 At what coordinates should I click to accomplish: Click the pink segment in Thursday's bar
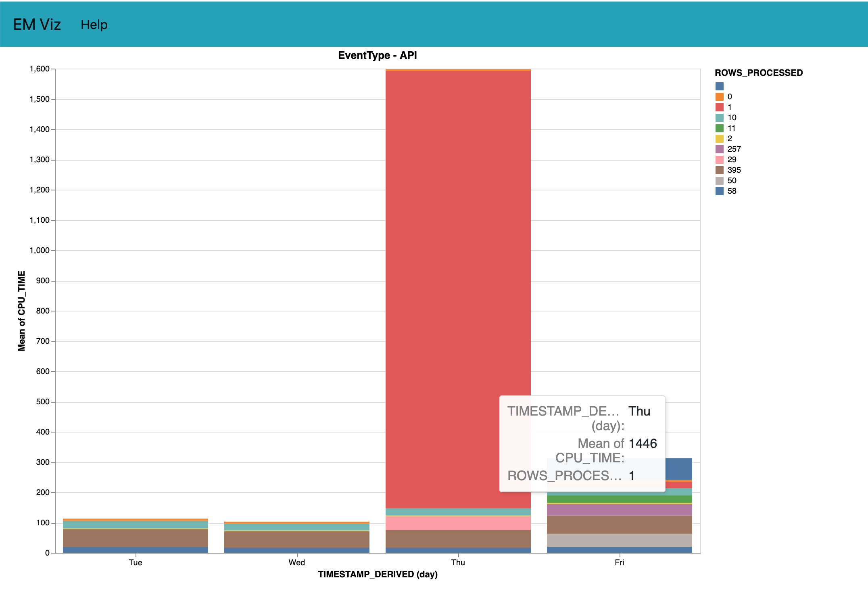pos(458,523)
